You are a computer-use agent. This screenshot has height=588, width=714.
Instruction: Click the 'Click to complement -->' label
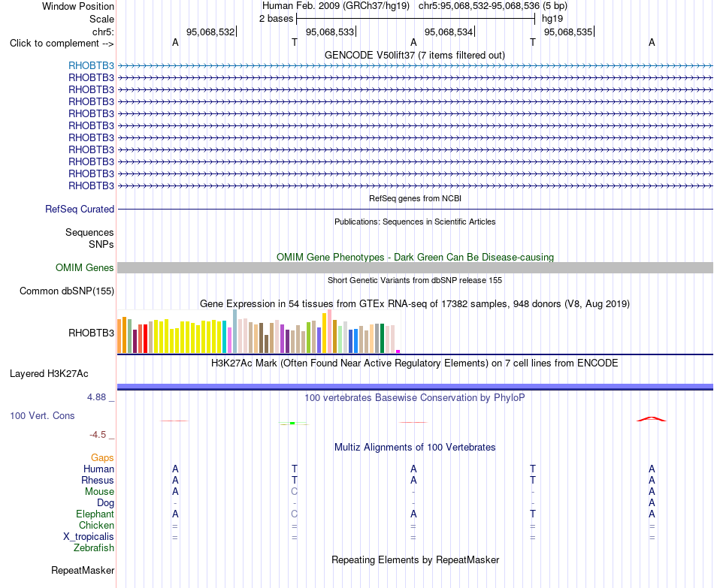tap(62, 44)
